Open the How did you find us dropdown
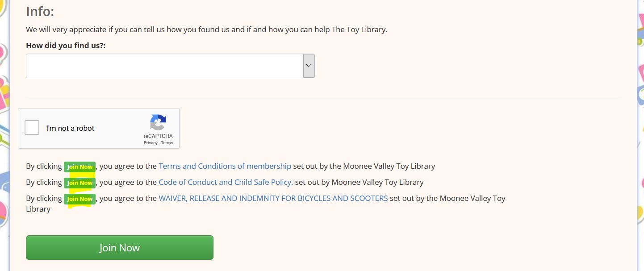The height and width of the screenshot is (271, 644). 164,66
